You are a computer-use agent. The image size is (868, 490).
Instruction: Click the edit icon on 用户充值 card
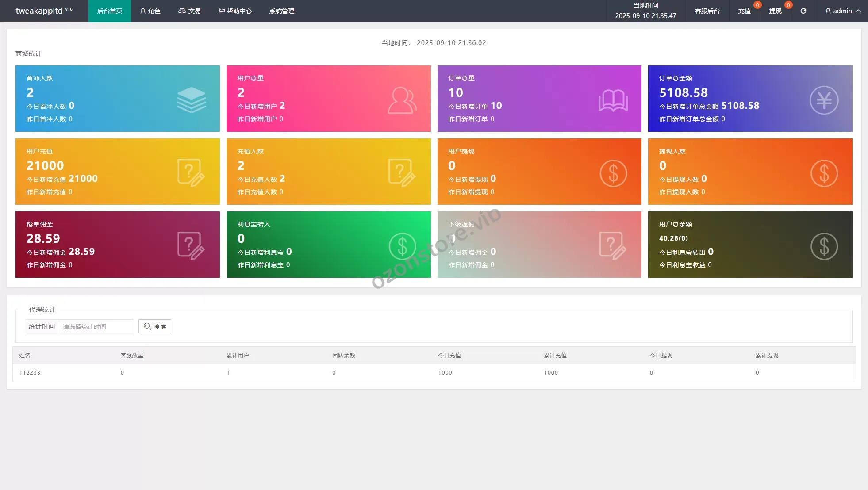(x=191, y=173)
